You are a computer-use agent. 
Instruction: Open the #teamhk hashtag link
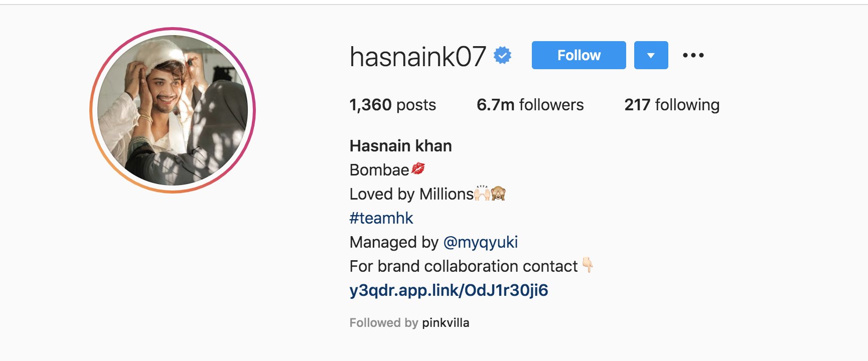[381, 218]
